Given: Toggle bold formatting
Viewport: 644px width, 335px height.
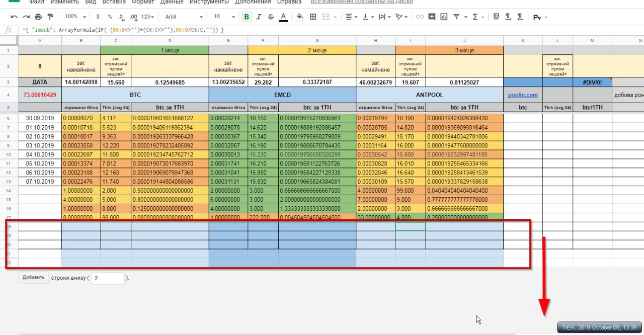Looking at the screenshot, I should (247, 17).
